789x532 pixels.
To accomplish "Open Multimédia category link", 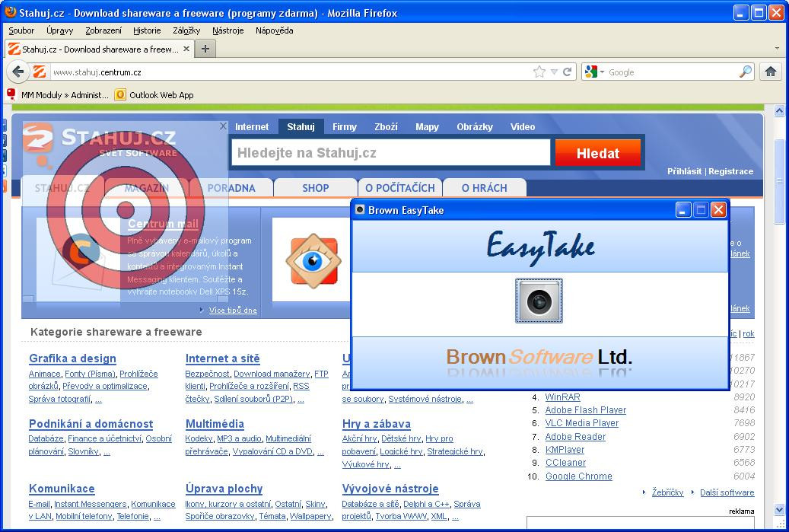I will tap(215, 424).
